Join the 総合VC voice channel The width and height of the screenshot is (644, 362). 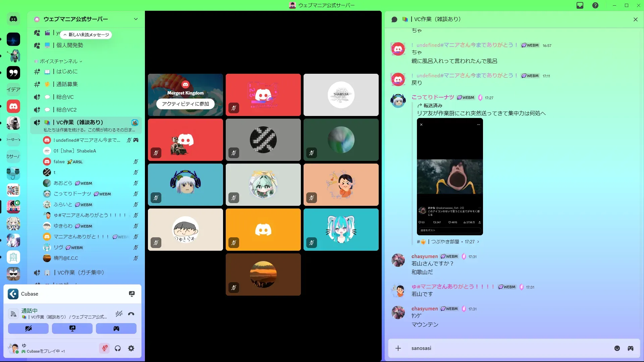pyautogui.click(x=65, y=97)
